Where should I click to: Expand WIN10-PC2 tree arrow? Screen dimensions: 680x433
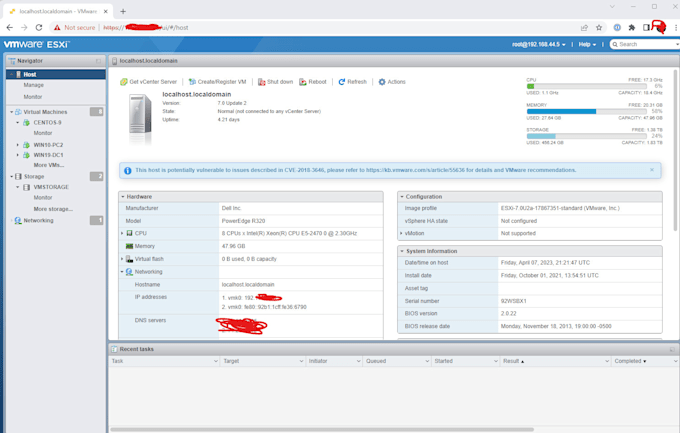[x=18, y=145]
